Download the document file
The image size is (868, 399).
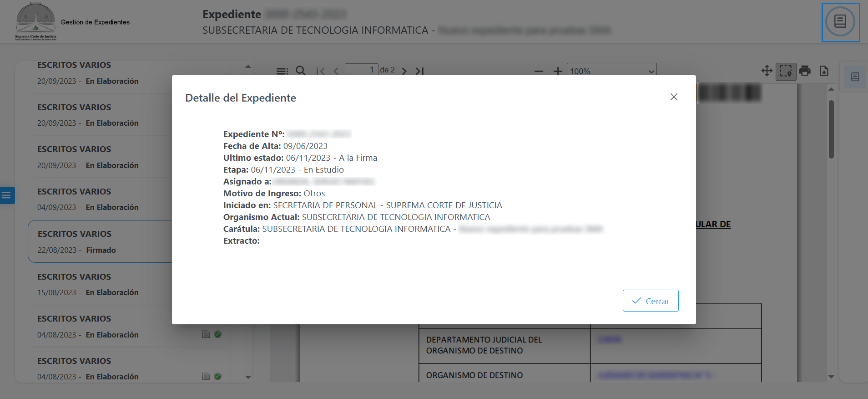824,71
